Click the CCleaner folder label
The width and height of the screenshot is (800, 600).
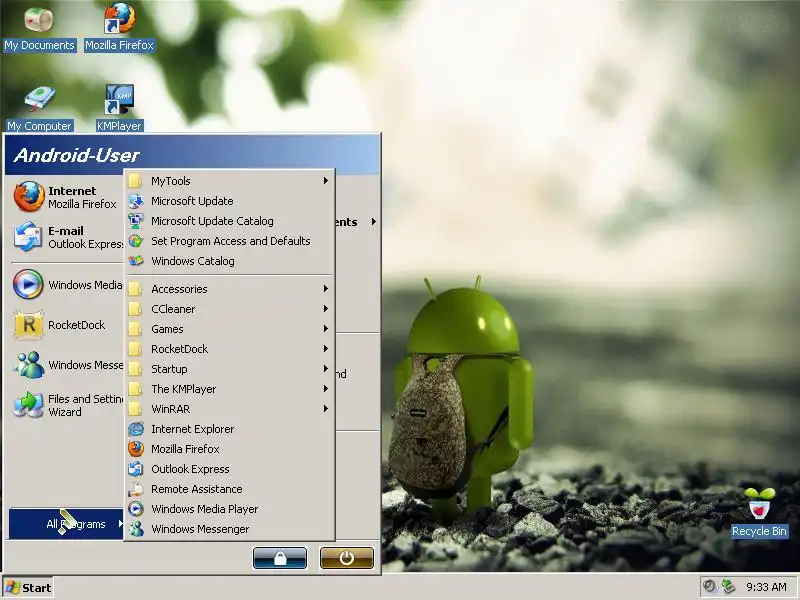[173, 309]
